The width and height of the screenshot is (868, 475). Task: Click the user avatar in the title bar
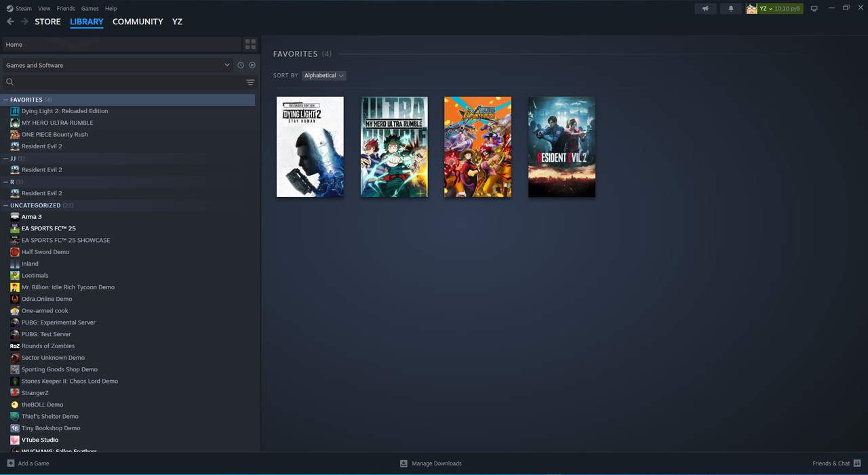pos(751,9)
